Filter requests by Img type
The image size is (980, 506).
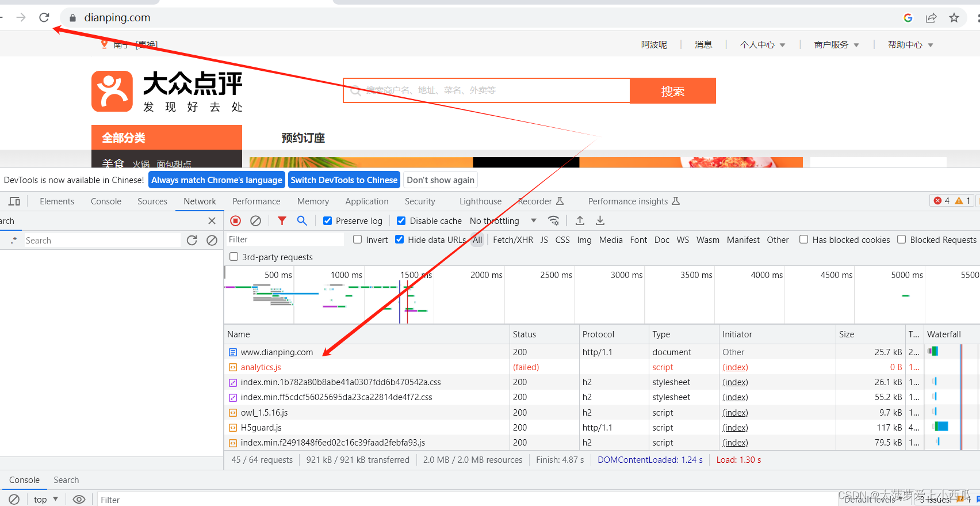(x=584, y=239)
